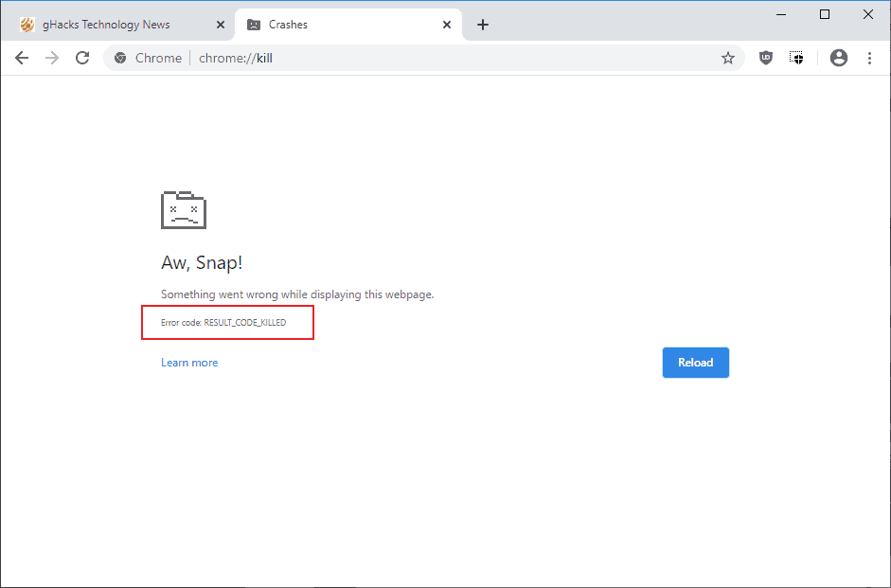
Task: Go back to the previous page
Action: click(22, 58)
